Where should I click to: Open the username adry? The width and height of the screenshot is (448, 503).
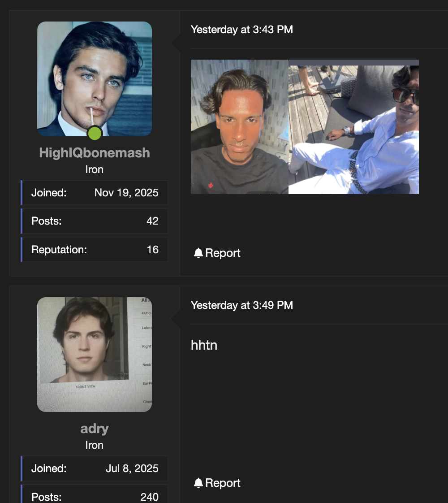(x=94, y=429)
